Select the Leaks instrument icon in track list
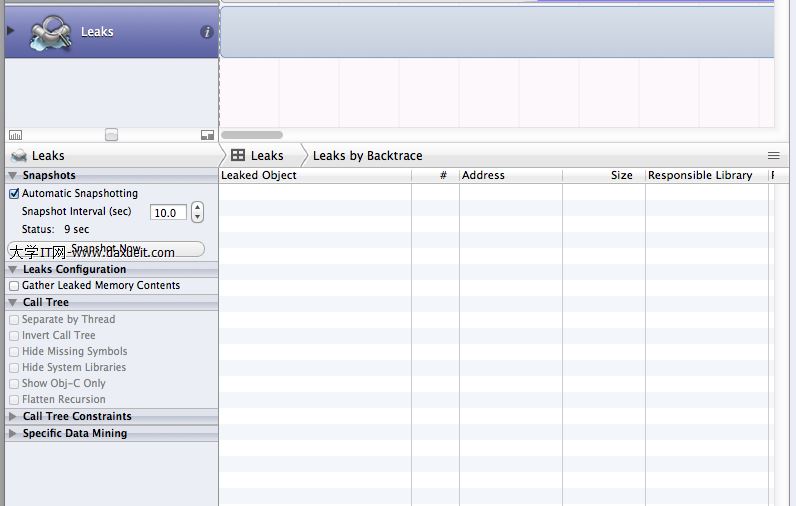This screenshot has height=506, width=796. (50, 33)
